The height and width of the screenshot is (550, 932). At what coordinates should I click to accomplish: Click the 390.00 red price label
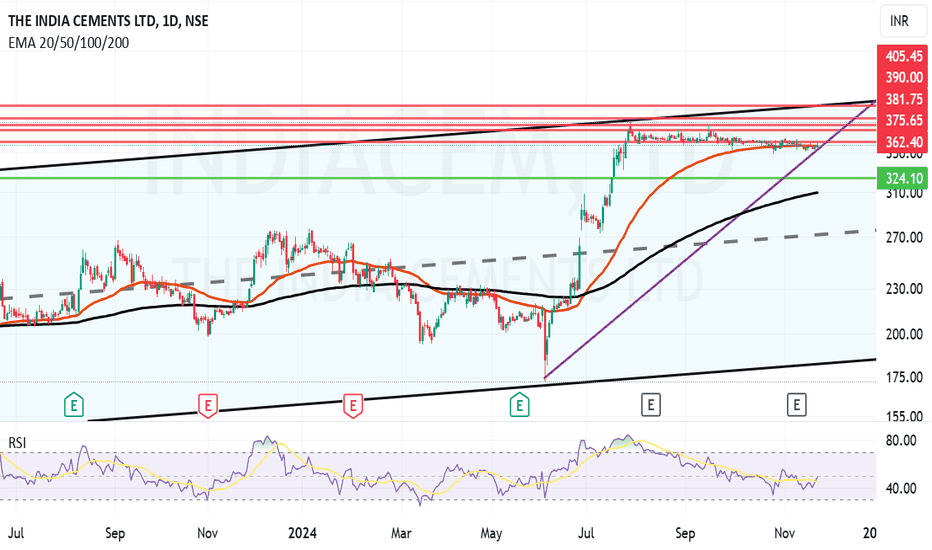(903, 77)
